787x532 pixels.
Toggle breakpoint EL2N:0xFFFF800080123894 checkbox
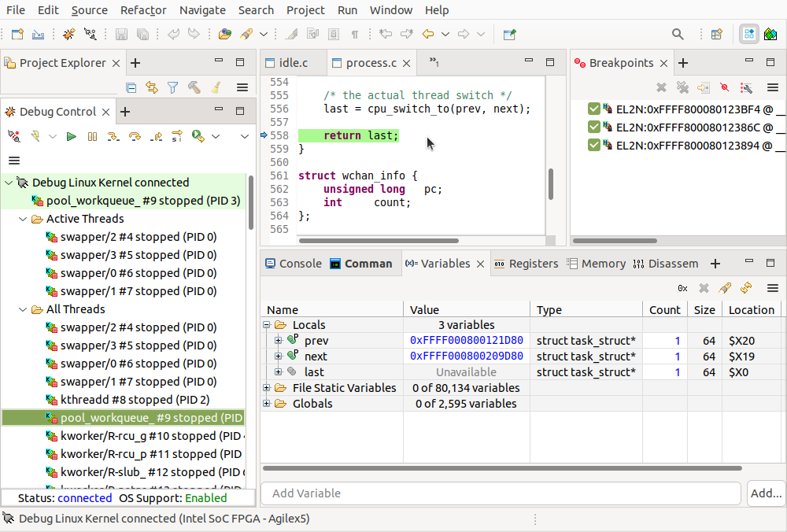(594, 145)
